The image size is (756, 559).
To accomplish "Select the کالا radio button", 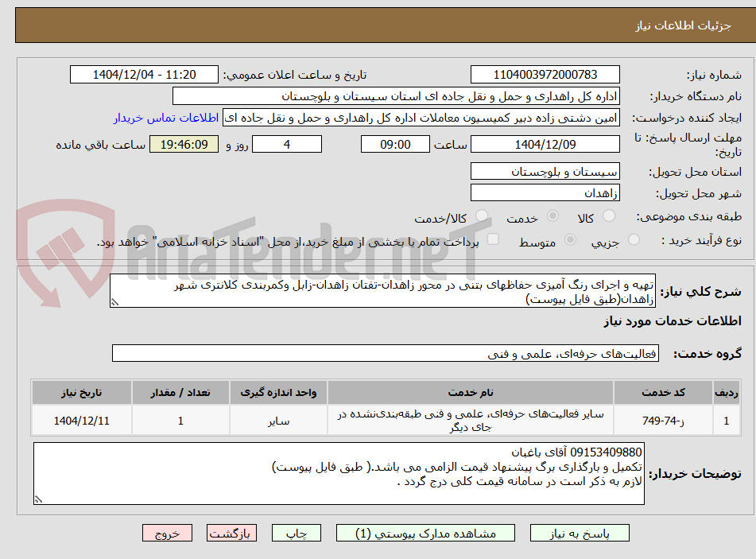I will click(x=609, y=216).
